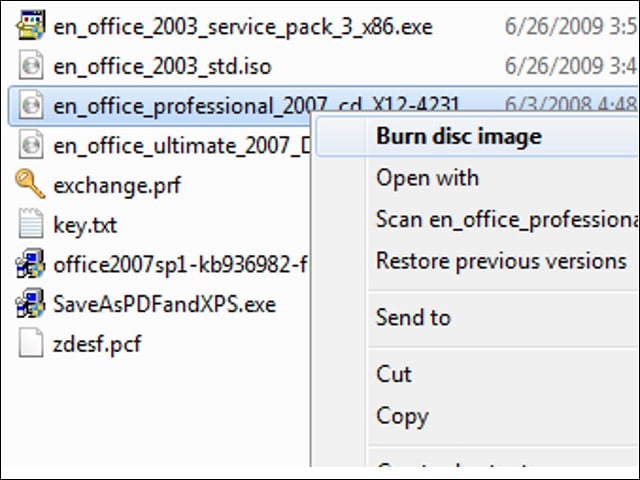Select the exchange.prf file name
This screenshot has height=480, width=640.
117,186
